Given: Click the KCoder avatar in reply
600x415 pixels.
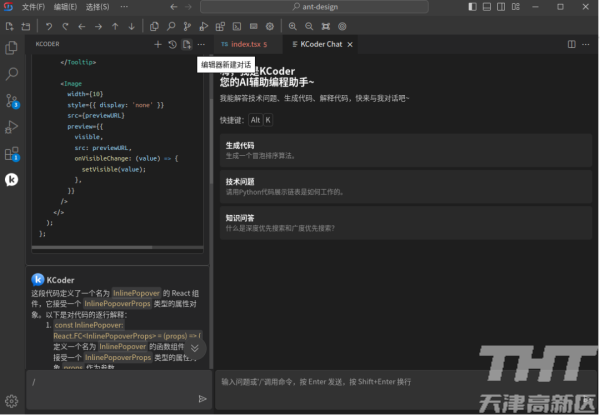Looking at the screenshot, I should click(x=38, y=280).
